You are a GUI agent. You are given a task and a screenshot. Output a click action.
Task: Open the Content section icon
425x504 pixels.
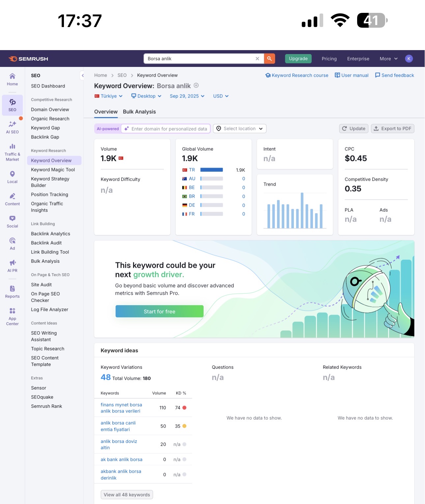[x=12, y=199]
